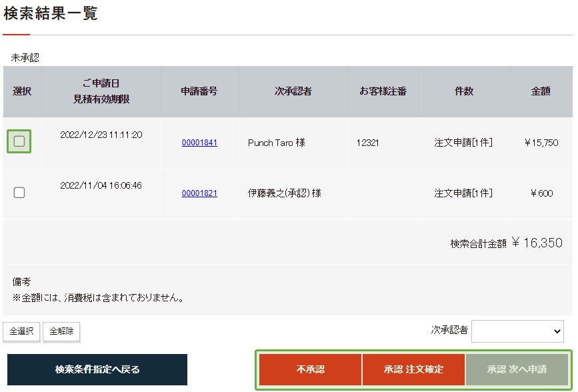Click the note about 消費税 not included
This screenshot has width=578, height=392.
pos(99,297)
